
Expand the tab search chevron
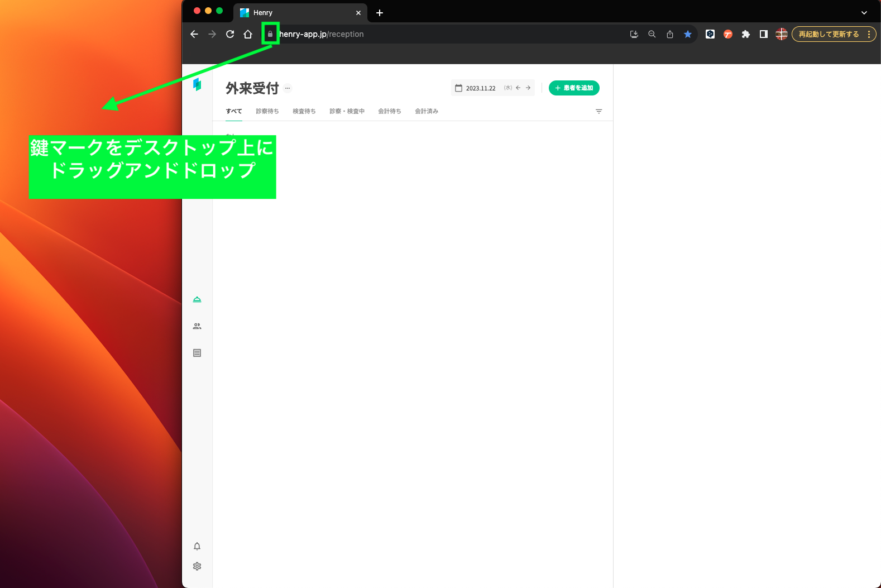coord(864,13)
